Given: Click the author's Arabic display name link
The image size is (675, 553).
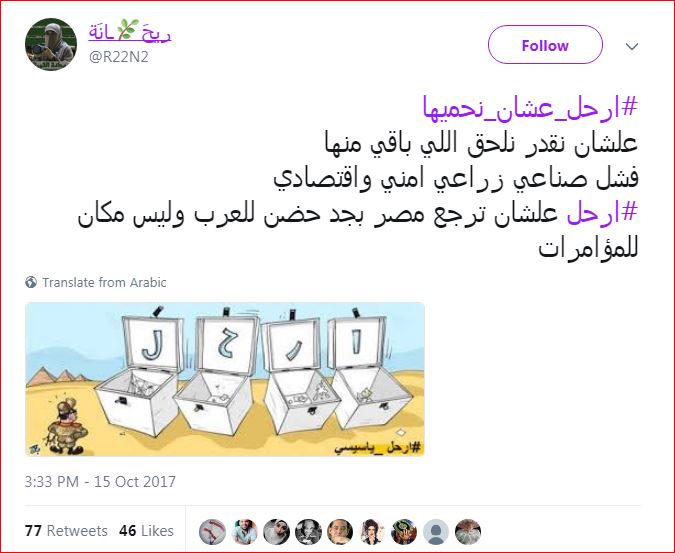Looking at the screenshot, I should click(x=130, y=32).
